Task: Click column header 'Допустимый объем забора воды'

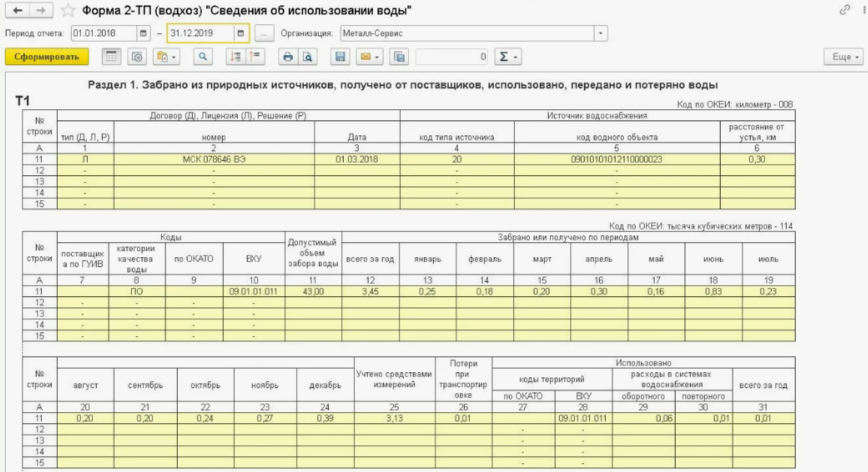Action: pyautogui.click(x=313, y=253)
